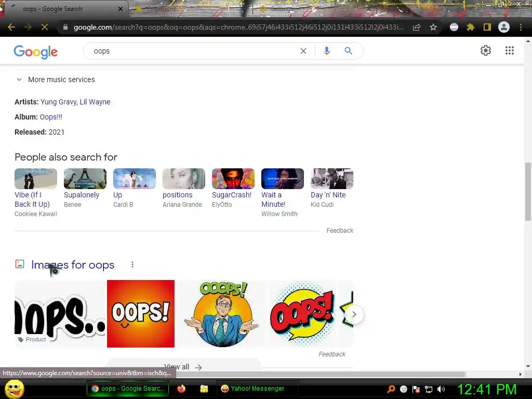Open the network tray icon

pyautogui.click(x=429, y=389)
